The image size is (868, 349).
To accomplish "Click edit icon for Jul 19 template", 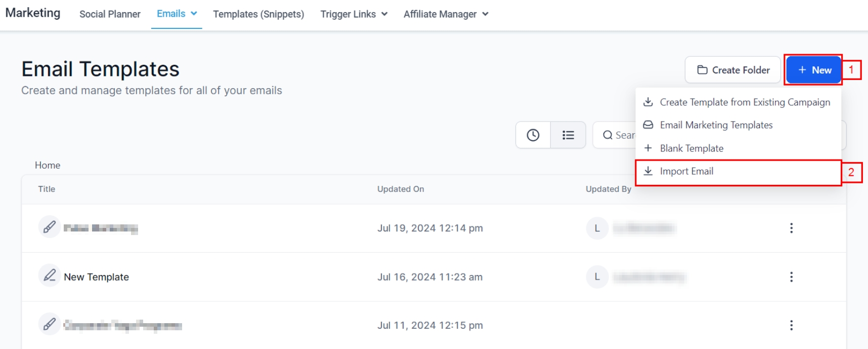I will tap(50, 227).
